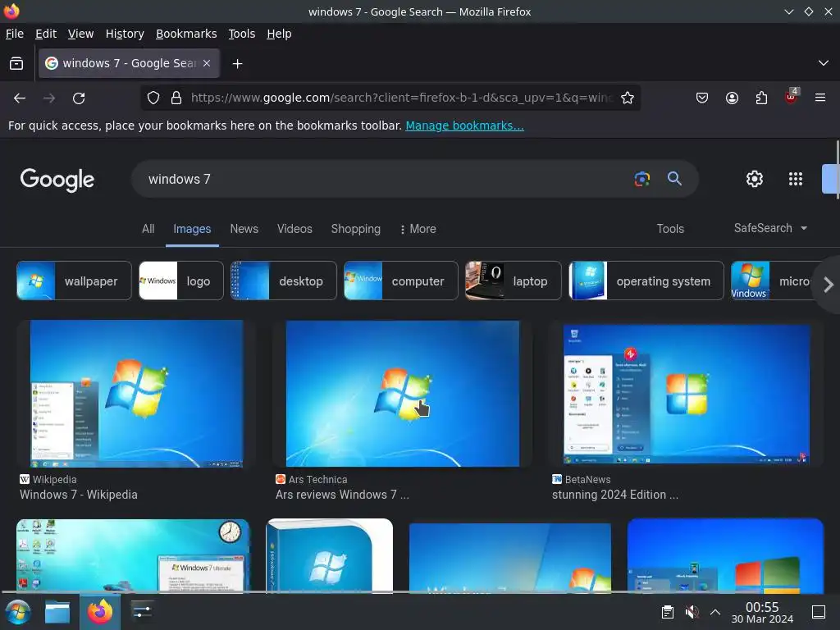This screenshot has width=840, height=630.
Task: Click the Manage bookmarks link
Action: pos(464,126)
